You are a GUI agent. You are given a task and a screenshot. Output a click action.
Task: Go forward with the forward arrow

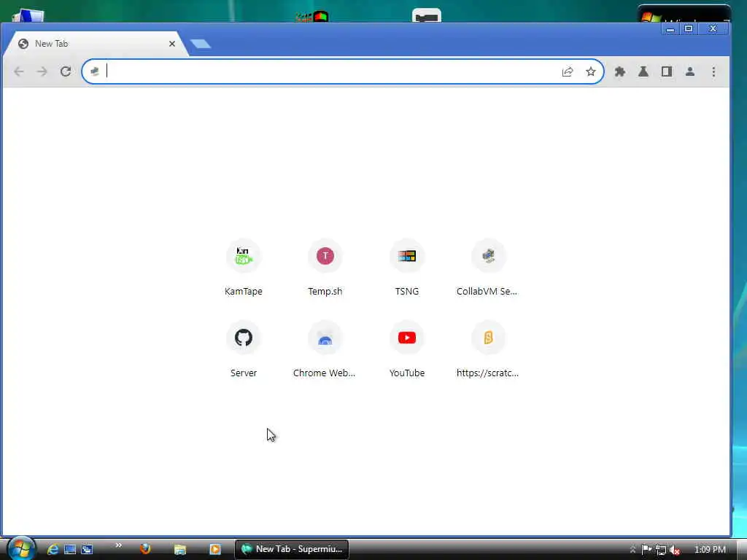click(42, 71)
